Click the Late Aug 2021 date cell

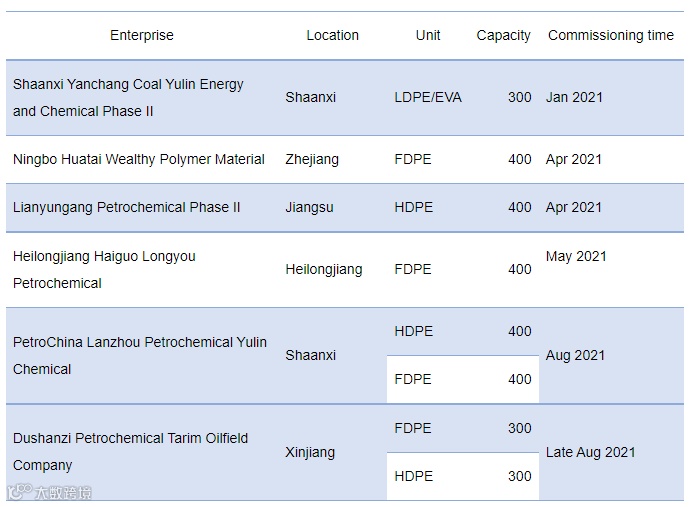click(x=590, y=452)
